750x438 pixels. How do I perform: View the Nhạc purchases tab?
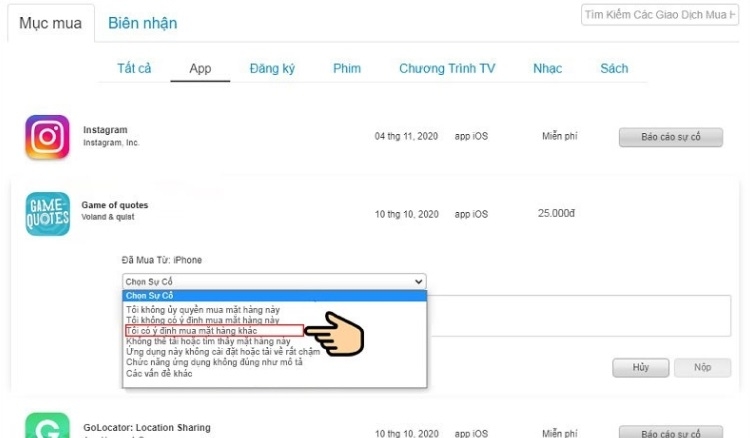pyautogui.click(x=547, y=68)
